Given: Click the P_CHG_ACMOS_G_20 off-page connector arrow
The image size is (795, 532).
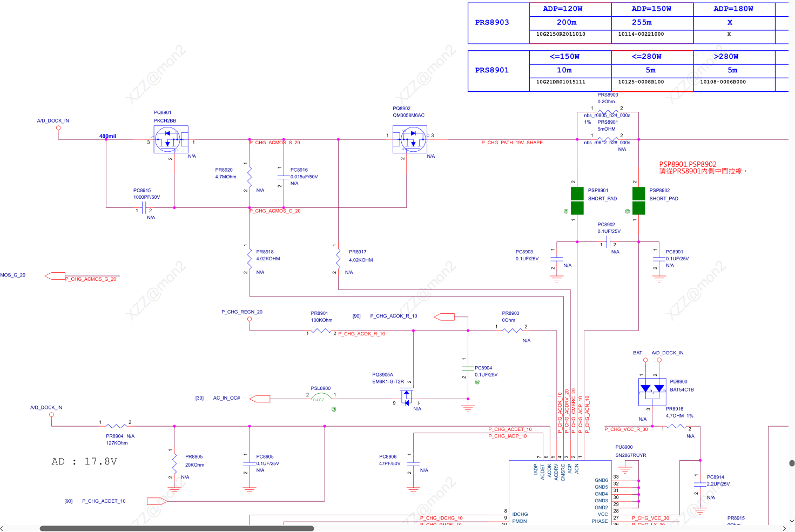Looking at the screenshot, I should pos(55,276).
